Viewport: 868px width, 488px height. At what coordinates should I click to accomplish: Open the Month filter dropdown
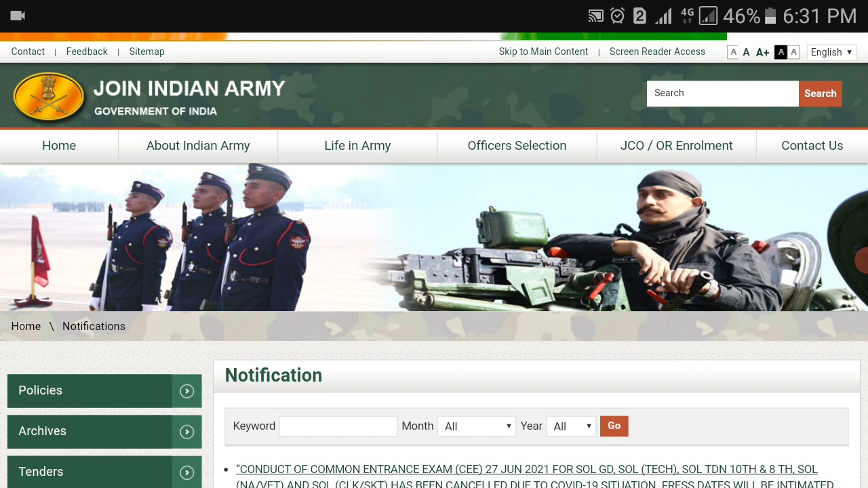pyautogui.click(x=477, y=426)
